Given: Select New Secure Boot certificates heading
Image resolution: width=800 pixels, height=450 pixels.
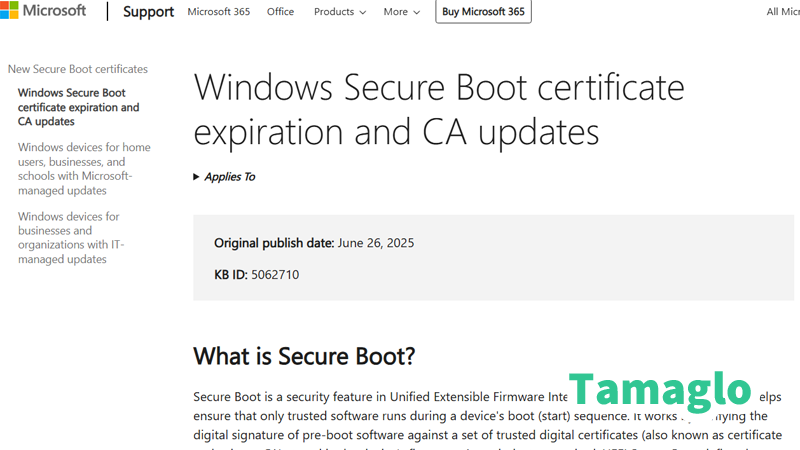Looking at the screenshot, I should click(78, 69).
